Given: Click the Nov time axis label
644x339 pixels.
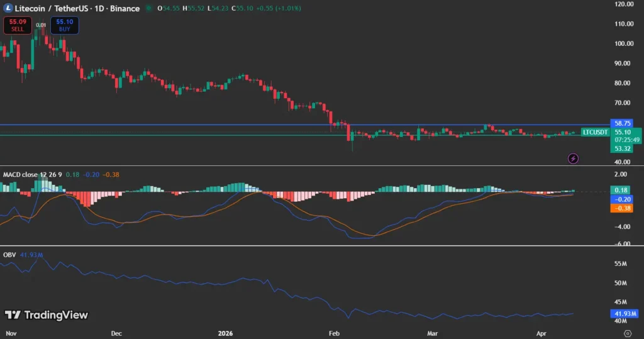Looking at the screenshot, I should pyautogui.click(x=11, y=333).
